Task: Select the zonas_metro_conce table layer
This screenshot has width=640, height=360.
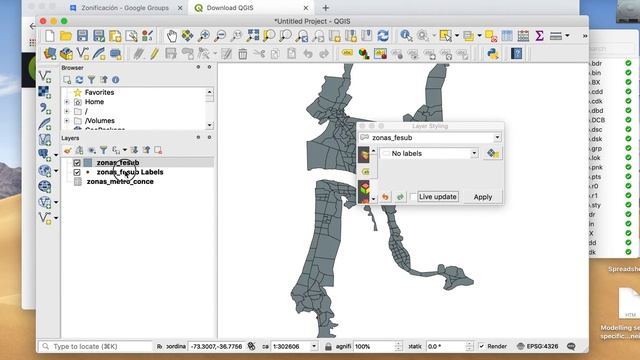Action: 120,182
